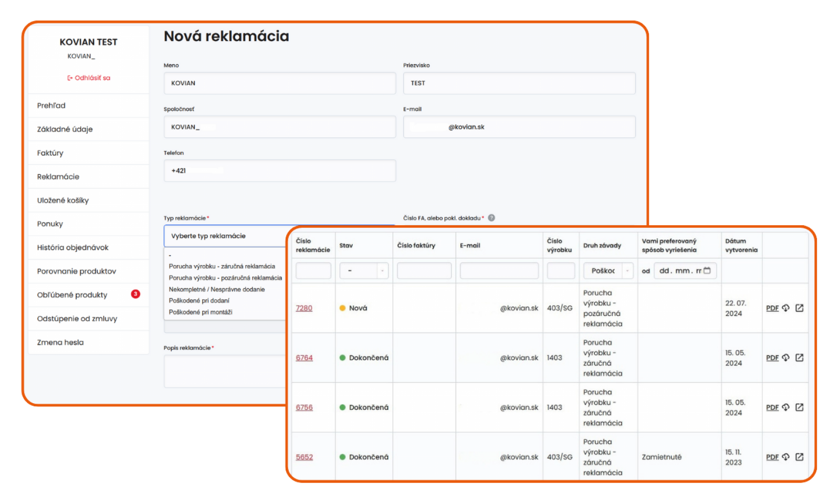Image resolution: width=840 pixels, height=504 pixels.
Task: Click help icon next to Číslo FA
Action: (491, 218)
